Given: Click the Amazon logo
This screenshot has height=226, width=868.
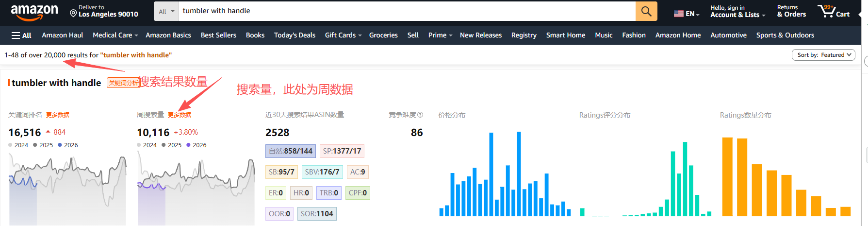Looking at the screenshot, I should pyautogui.click(x=34, y=12).
